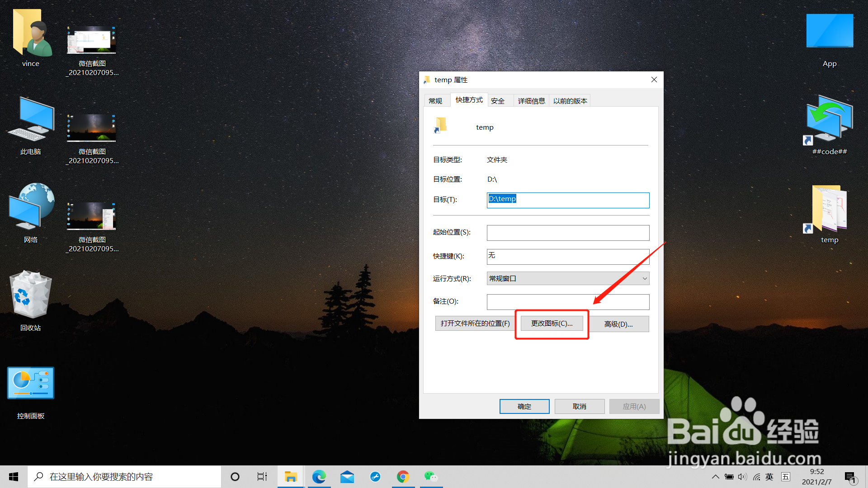Open Google Chrome from the taskbar
Viewport: 868px width, 488px height.
(x=403, y=477)
